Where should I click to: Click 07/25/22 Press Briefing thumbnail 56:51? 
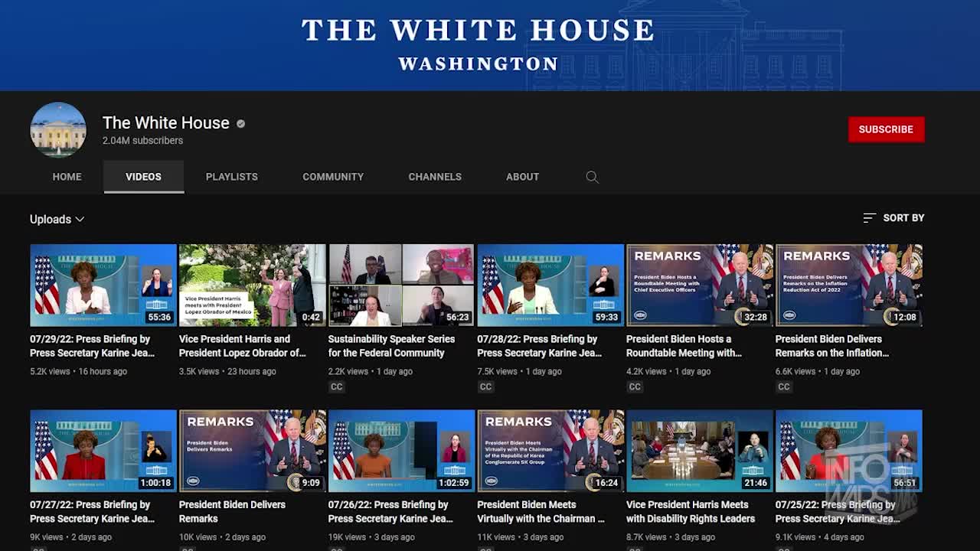click(x=849, y=451)
